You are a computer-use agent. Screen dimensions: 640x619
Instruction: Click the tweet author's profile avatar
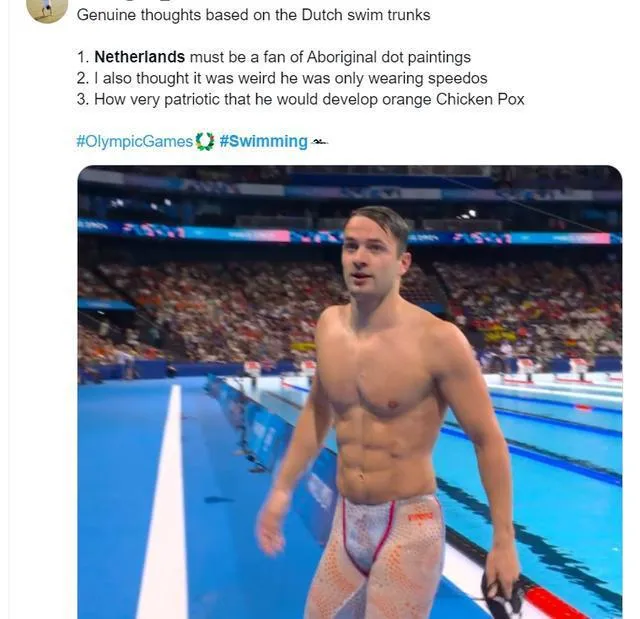pyautogui.click(x=46, y=8)
